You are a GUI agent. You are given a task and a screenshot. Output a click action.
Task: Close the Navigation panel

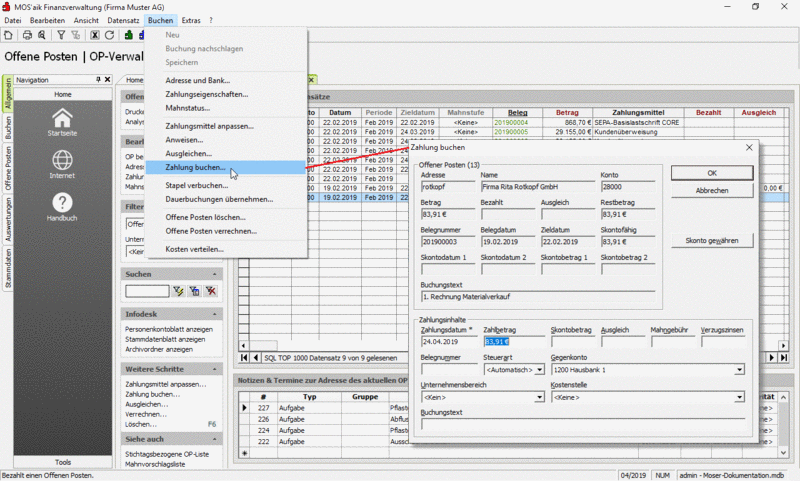tap(107, 80)
